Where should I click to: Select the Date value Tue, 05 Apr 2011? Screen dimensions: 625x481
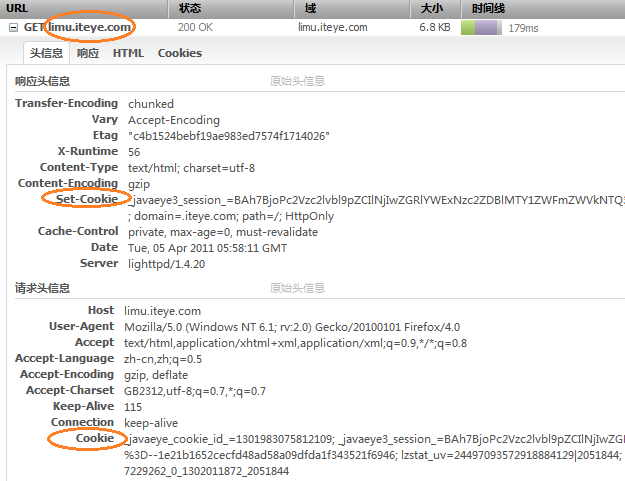coord(207,248)
